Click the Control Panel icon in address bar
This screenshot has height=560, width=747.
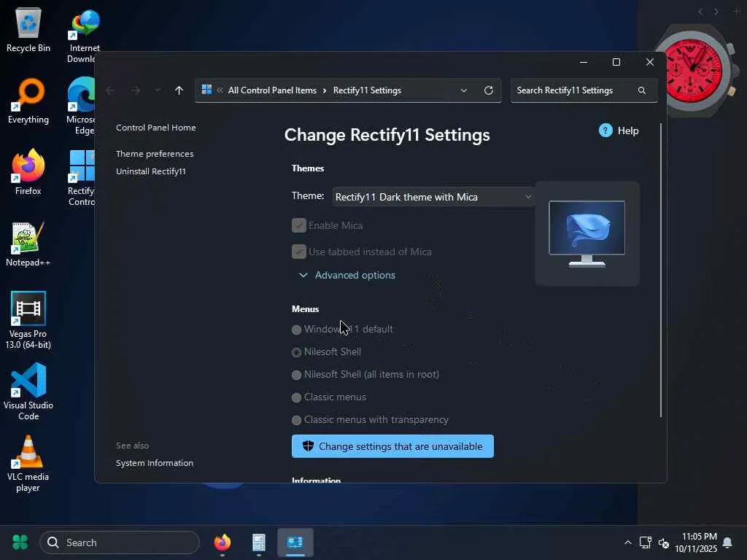click(x=206, y=90)
